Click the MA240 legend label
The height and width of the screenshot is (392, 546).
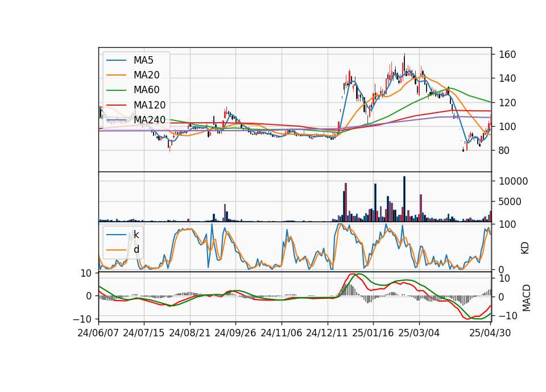(150, 120)
